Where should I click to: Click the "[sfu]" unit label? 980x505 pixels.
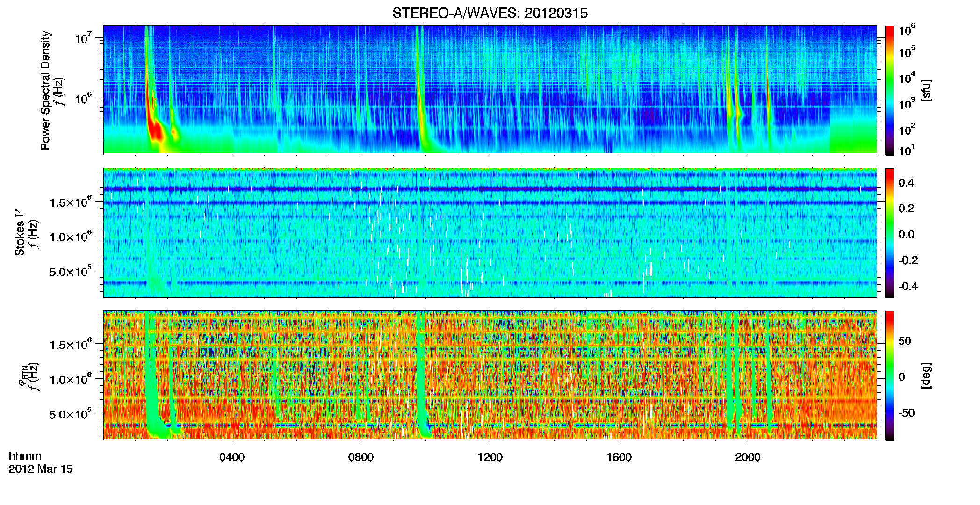pyautogui.click(x=926, y=91)
